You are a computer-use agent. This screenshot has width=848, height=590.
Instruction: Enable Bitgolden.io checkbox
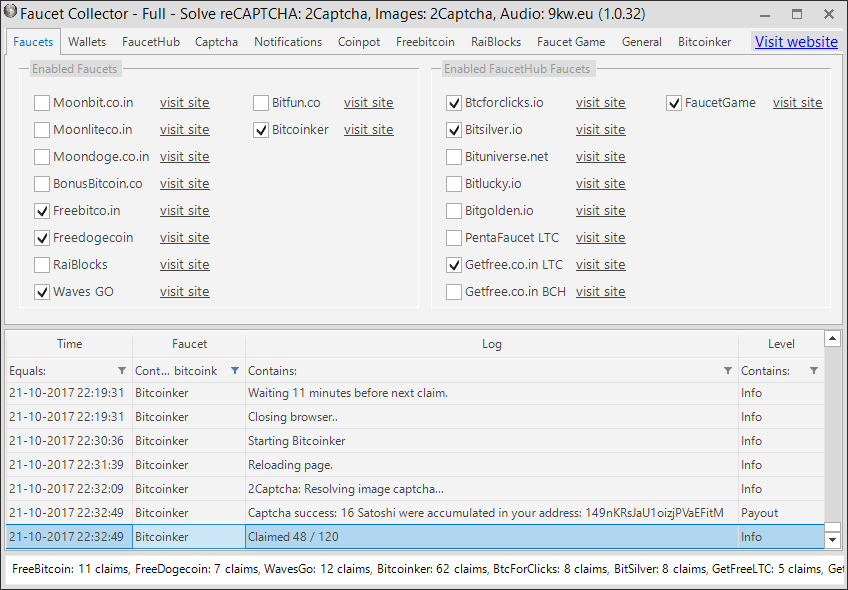pos(453,211)
